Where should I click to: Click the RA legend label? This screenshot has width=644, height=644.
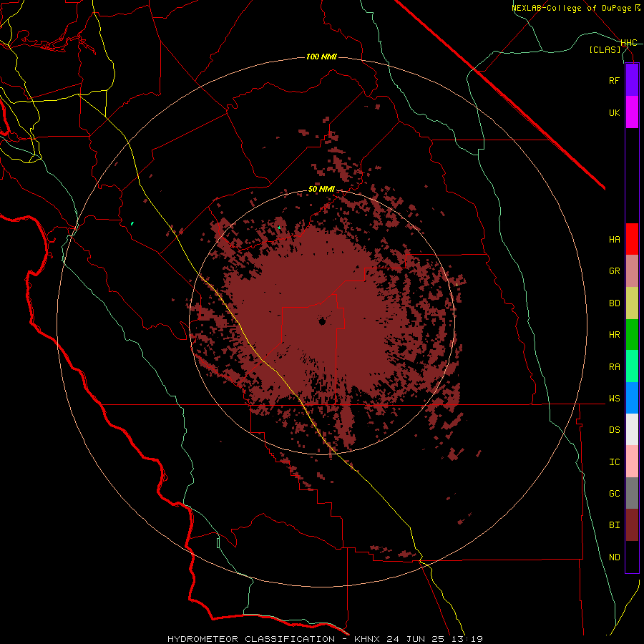pyautogui.click(x=614, y=367)
